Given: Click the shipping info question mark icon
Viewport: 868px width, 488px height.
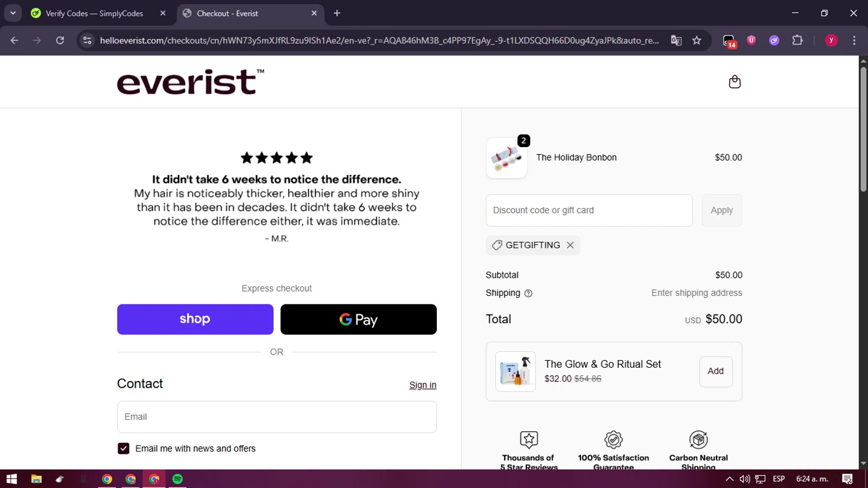Looking at the screenshot, I should (528, 293).
